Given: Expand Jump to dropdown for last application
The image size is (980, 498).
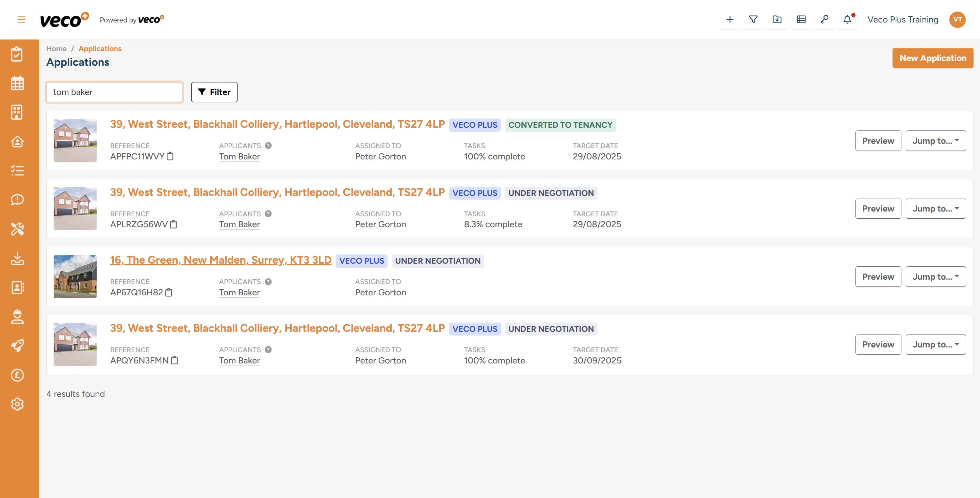Looking at the screenshot, I should 935,345.
